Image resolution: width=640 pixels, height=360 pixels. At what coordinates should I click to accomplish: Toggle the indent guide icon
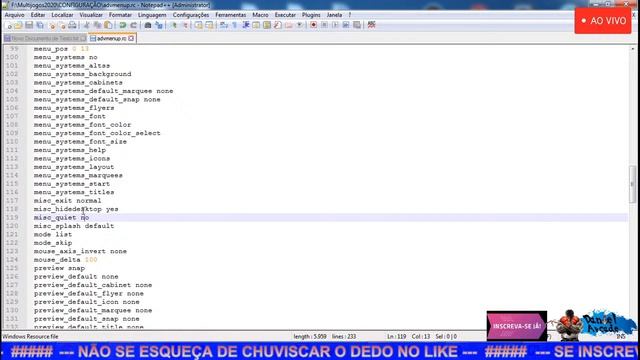pos(246,25)
